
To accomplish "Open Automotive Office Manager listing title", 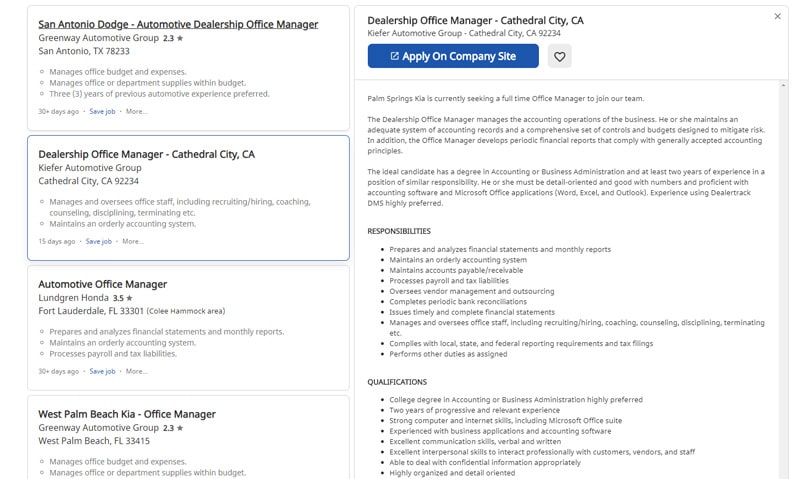I will pyautogui.click(x=103, y=284).
